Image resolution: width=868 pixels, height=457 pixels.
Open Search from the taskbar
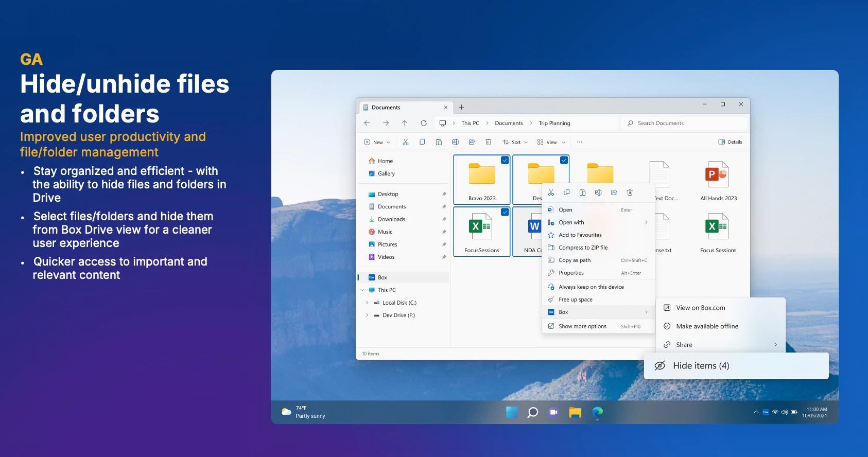point(533,412)
